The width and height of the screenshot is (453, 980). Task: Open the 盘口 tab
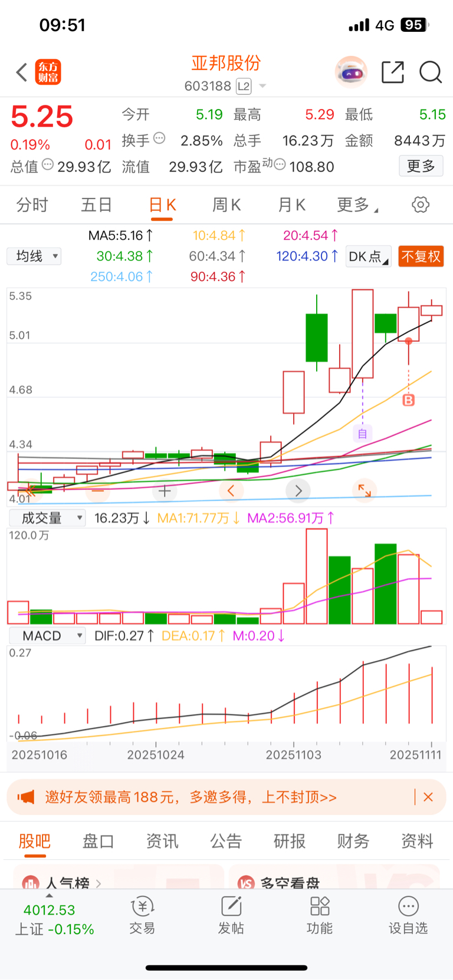[x=99, y=841]
